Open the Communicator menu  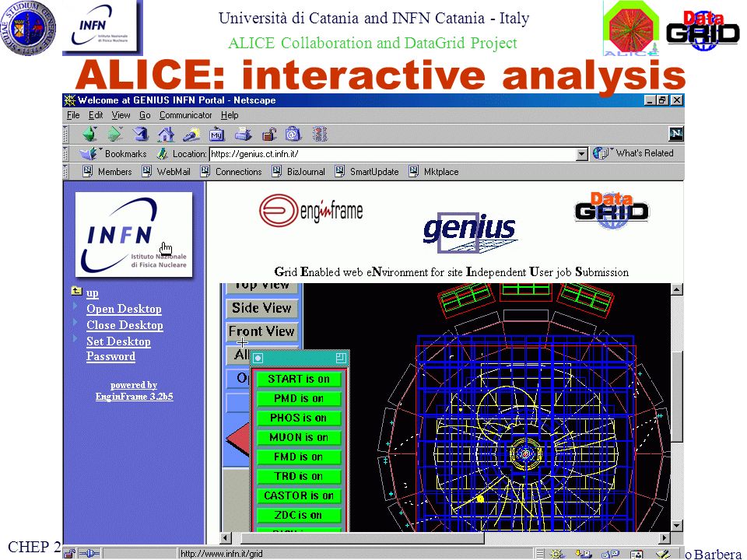point(185,115)
